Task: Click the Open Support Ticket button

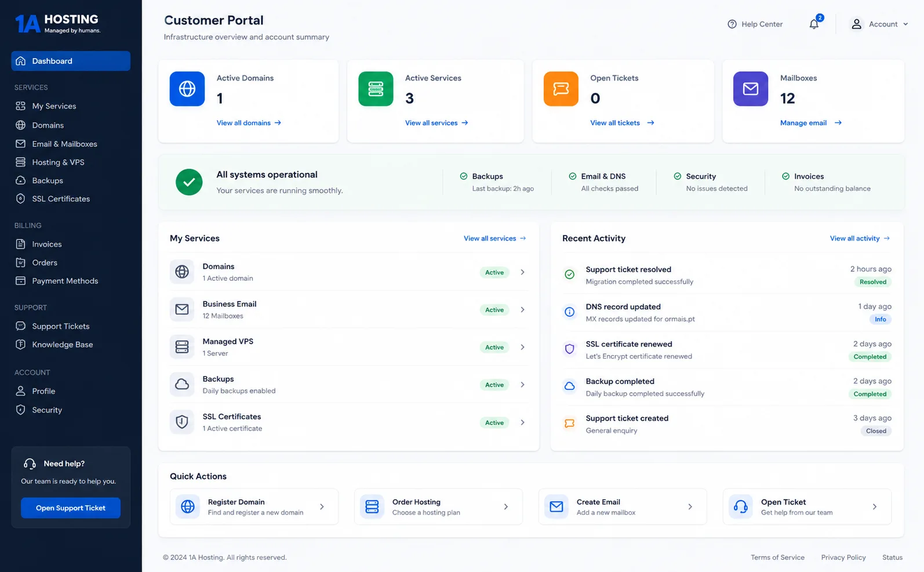Action: pos(71,508)
